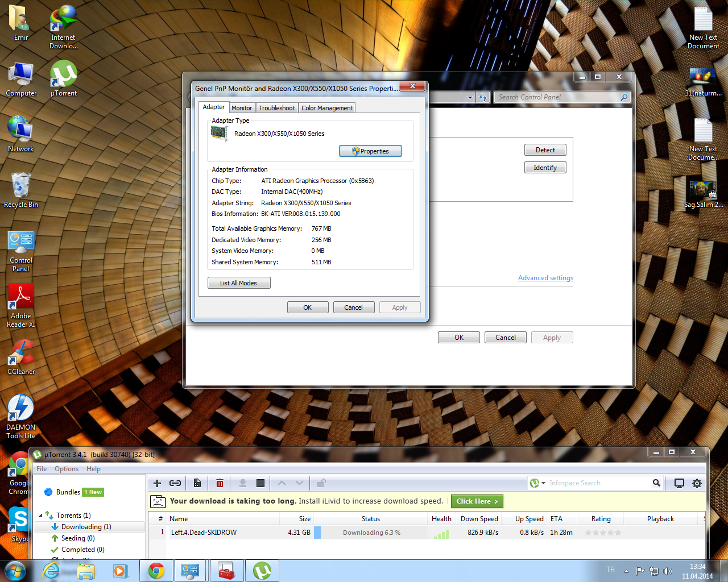Add torrent from URL link icon

(175, 483)
